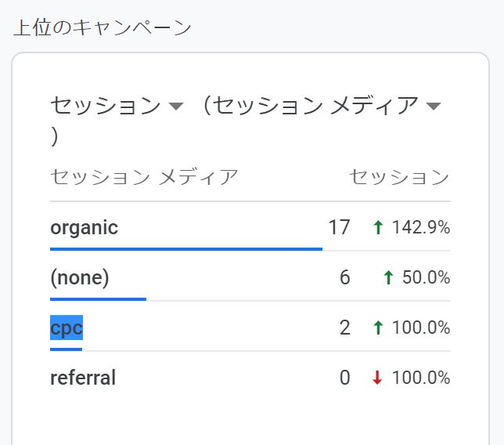
Task: Select the (none) row label
Action: [79, 278]
